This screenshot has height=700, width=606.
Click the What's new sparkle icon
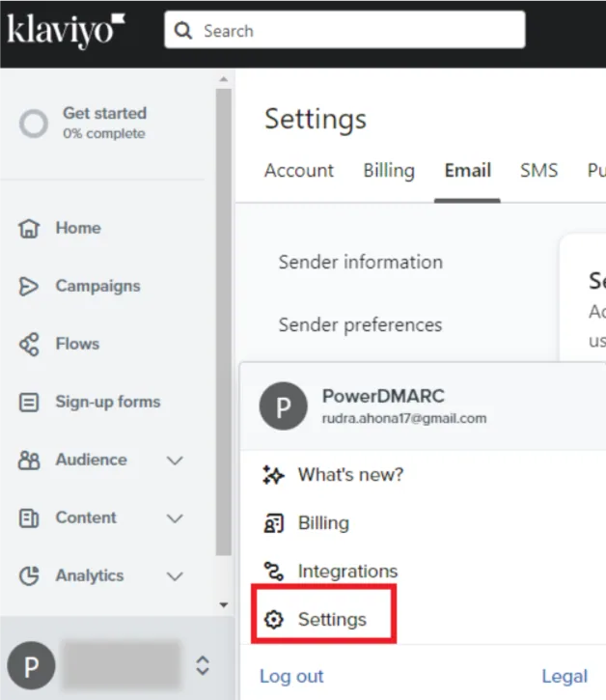(273, 475)
